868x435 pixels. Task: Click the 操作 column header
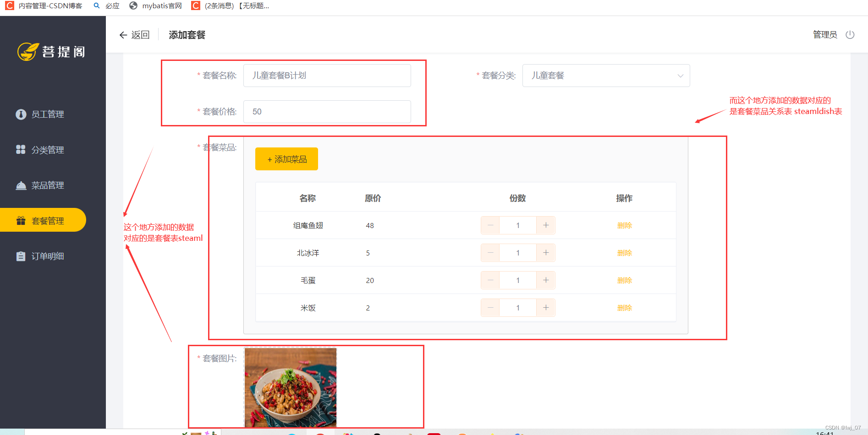pos(624,198)
